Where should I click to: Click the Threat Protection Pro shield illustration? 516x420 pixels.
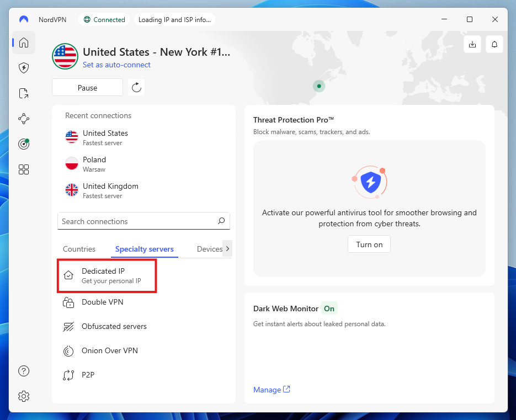tap(370, 182)
